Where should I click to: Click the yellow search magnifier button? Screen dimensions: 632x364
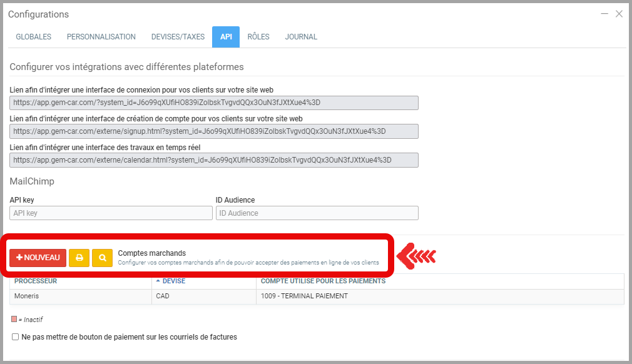102,258
